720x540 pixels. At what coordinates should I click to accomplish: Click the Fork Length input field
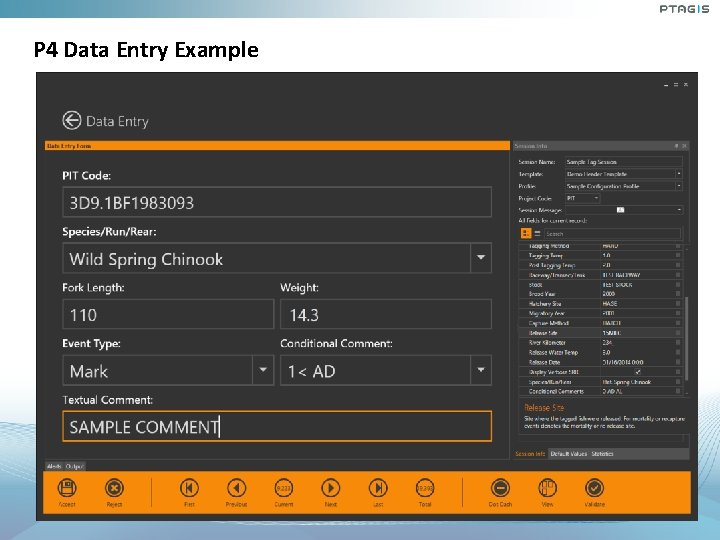tap(168, 314)
